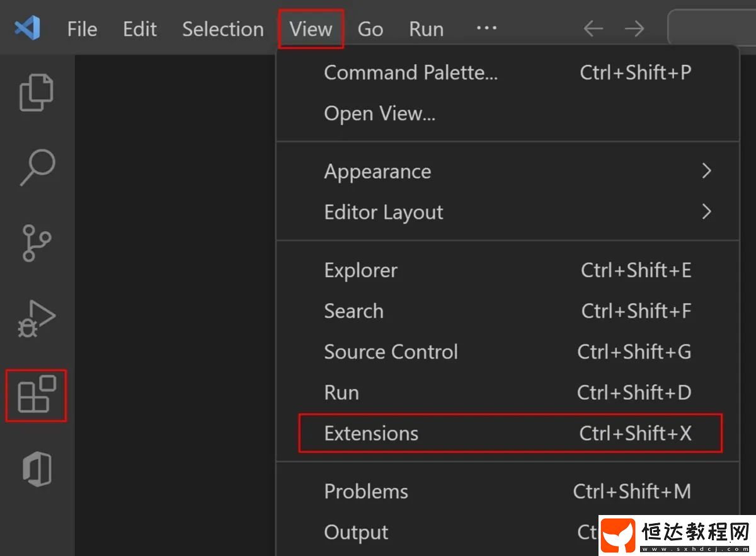756x556 pixels.
Task: Show hidden menus via the ellipsis
Action: tap(486, 28)
